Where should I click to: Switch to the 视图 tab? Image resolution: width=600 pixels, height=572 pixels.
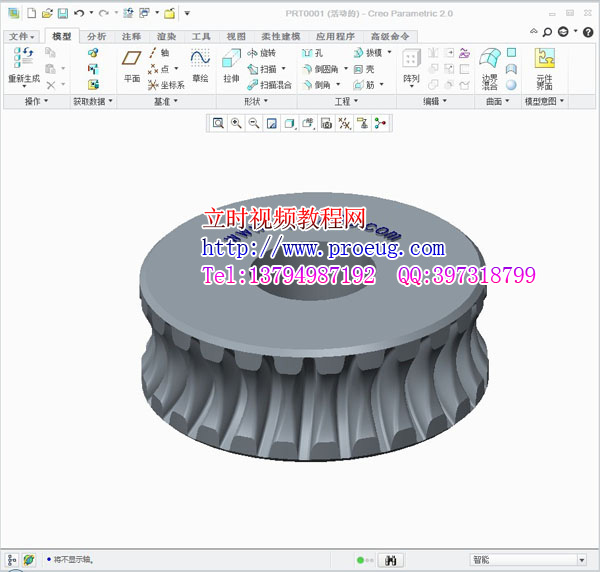click(236, 36)
